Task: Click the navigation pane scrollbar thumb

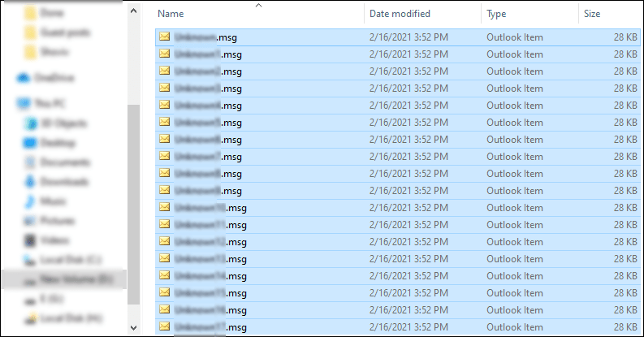Action: 133,204
